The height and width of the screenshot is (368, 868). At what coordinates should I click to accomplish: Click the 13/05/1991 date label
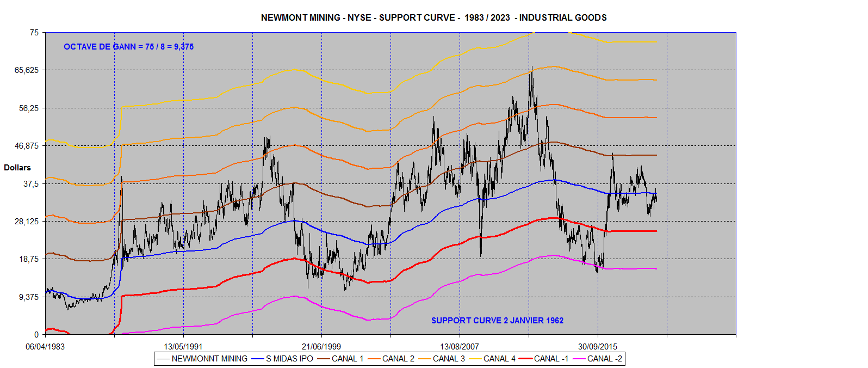pos(183,347)
